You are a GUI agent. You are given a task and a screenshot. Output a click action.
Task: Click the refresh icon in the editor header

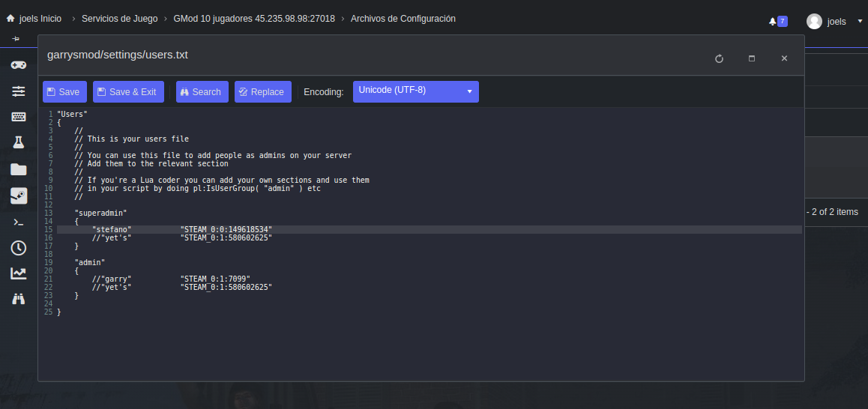click(x=719, y=58)
